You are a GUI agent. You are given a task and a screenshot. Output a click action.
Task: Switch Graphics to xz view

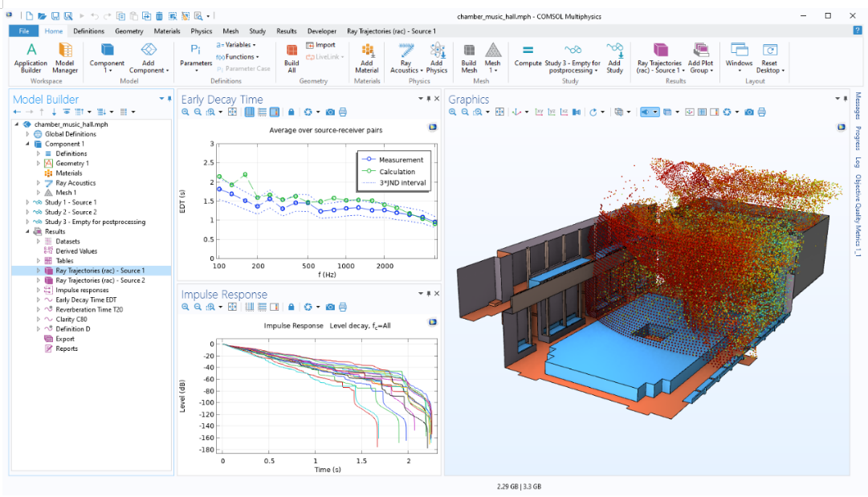564,112
